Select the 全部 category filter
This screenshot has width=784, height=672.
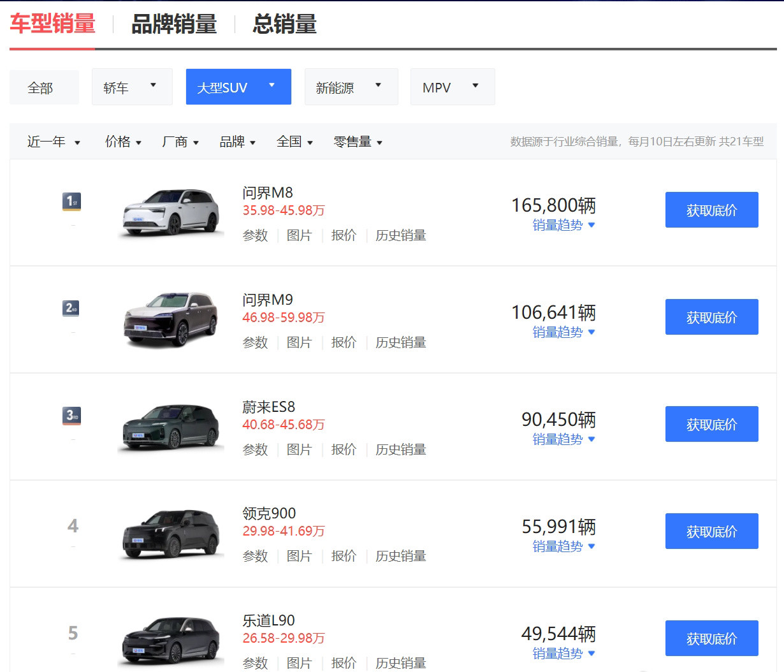44,87
